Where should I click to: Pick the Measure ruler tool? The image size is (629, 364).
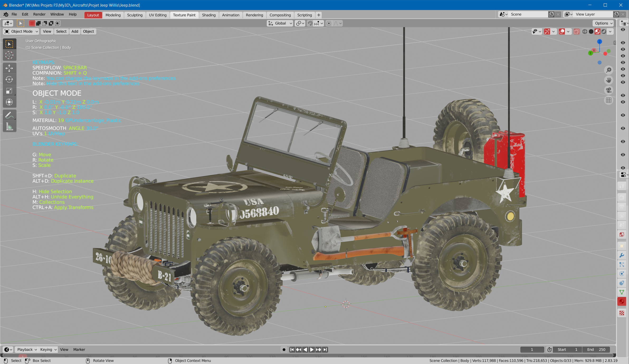(x=9, y=127)
